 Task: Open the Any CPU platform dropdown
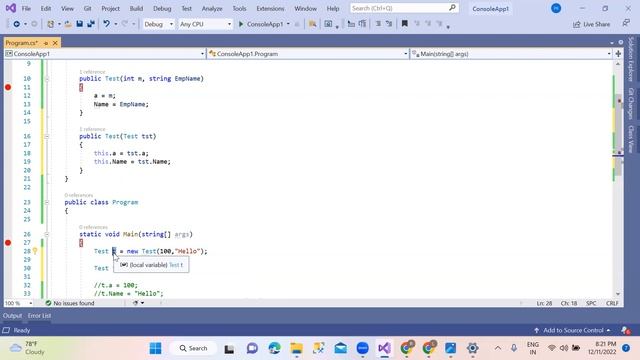[x=205, y=24]
